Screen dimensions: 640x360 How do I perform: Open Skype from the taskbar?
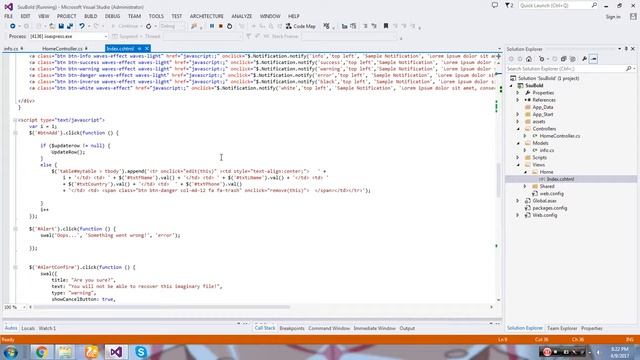(141, 352)
